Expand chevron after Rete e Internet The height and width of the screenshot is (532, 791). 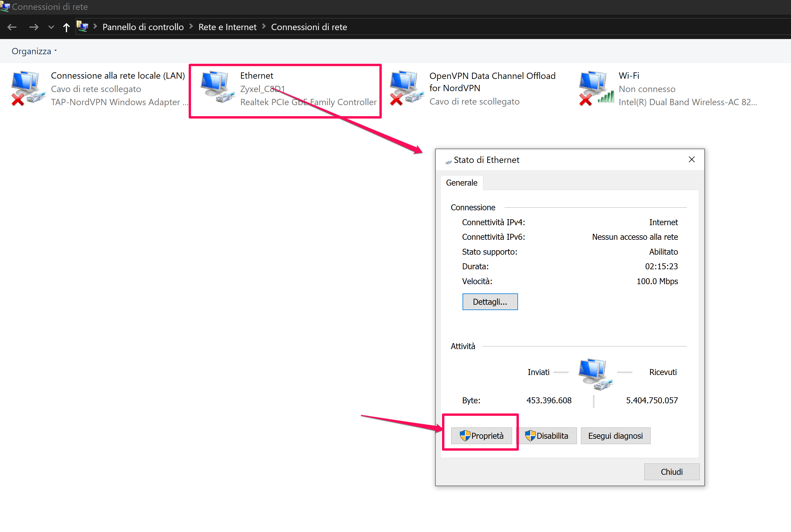tap(264, 27)
